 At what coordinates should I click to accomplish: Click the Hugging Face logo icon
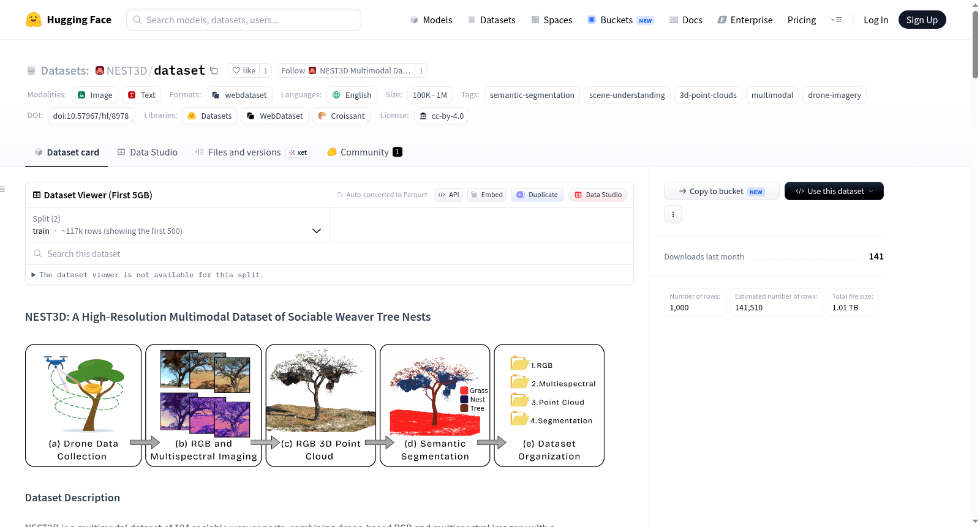coord(34,20)
